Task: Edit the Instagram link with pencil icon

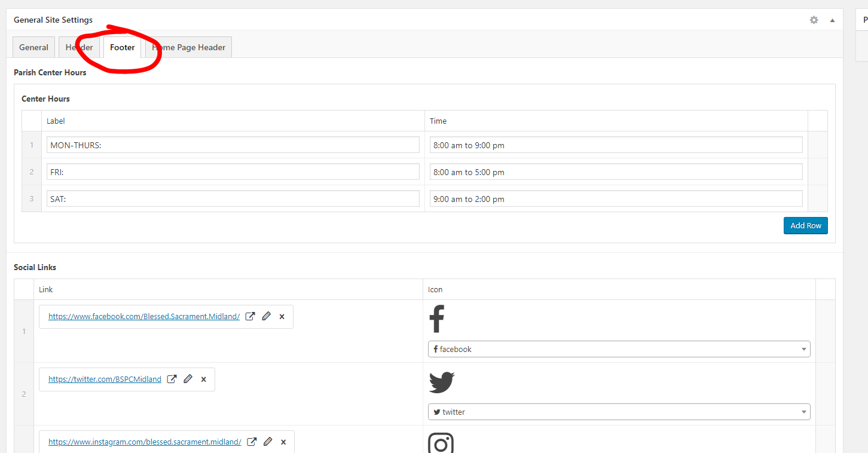Action: (268, 442)
